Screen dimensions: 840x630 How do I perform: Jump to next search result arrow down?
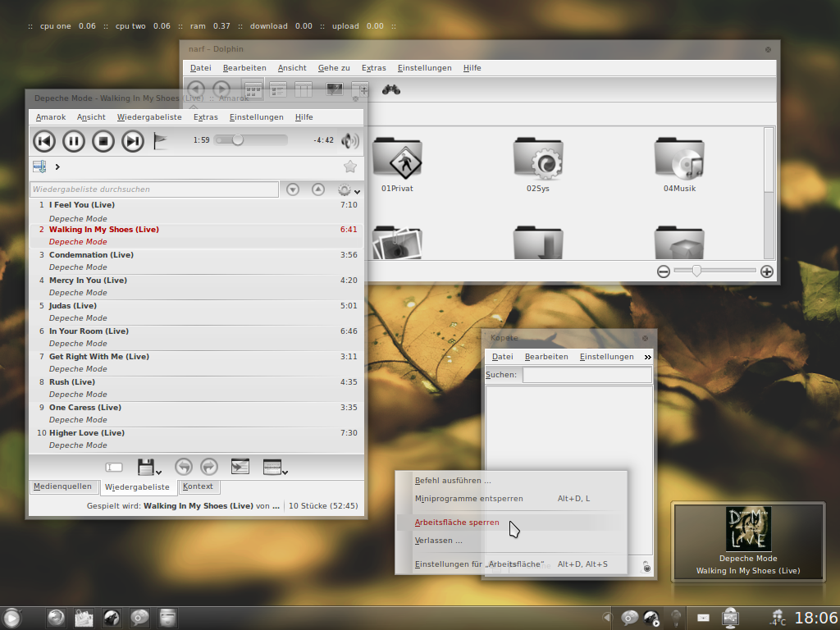pos(293,189)
